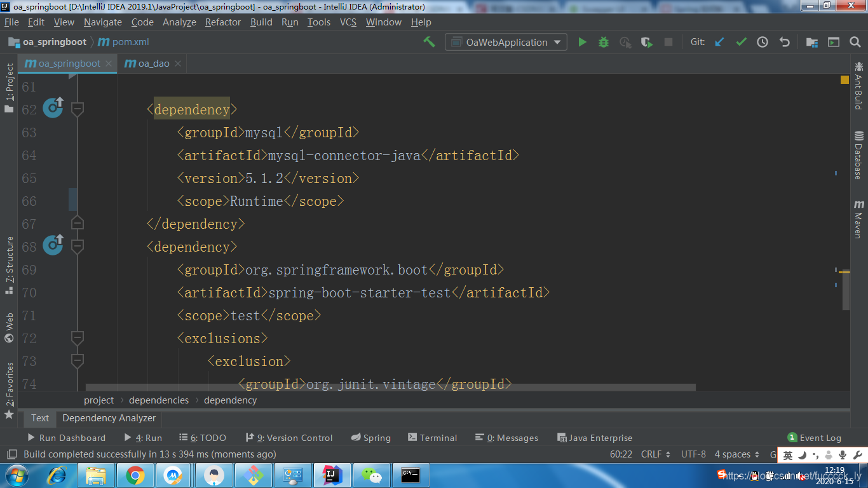Open the OaWebApplication run configuration dropdown
868x488 pixels.
[506, 42]
